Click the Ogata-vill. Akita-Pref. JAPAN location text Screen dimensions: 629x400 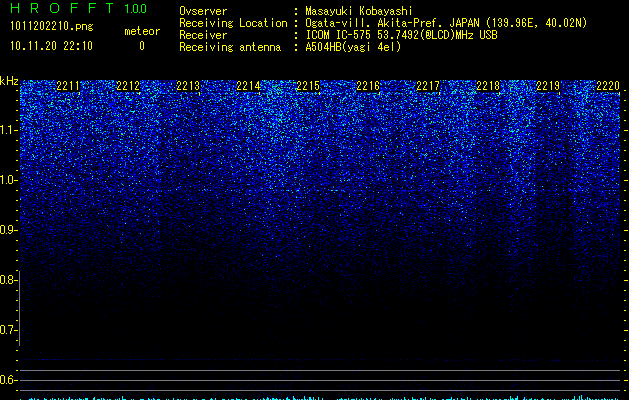point(446,23)
